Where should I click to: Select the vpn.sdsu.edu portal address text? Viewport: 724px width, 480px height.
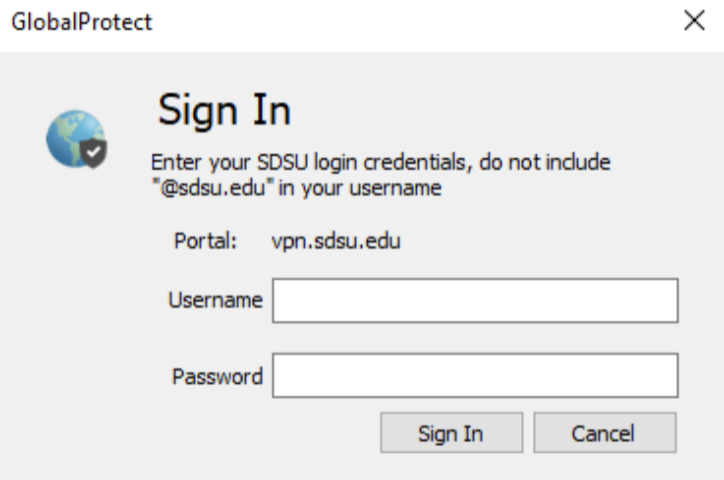tap(336, 241)
